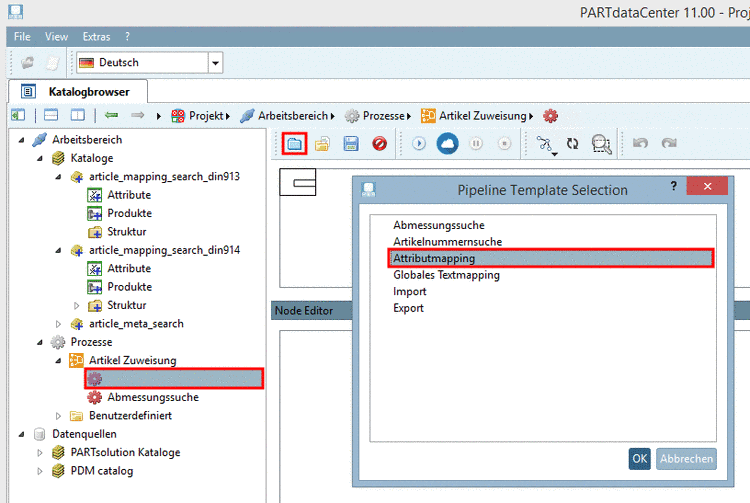Screen dimensions: 750x503
Task: Confirm dialog with OK button
Action: coord(640,459)
